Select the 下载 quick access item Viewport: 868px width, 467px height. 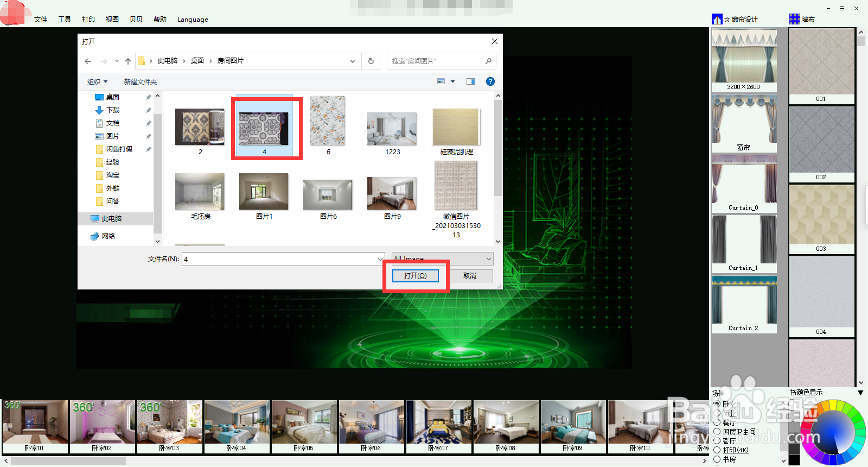pyautogui.click(x=113, y=110)
